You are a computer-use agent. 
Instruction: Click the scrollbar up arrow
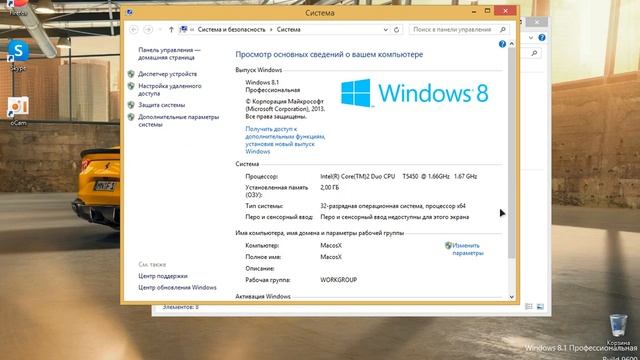pyautogui.click(x=511, y=44)
